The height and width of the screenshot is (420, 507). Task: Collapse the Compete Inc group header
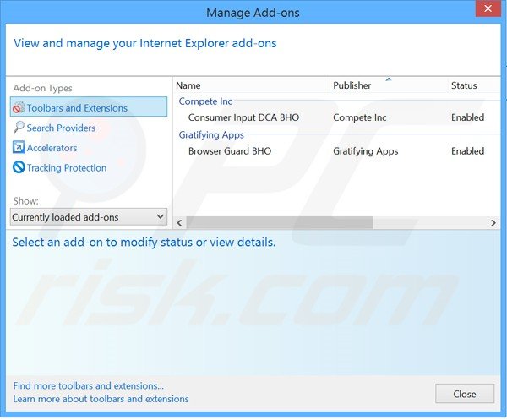[x=205, y=101]
